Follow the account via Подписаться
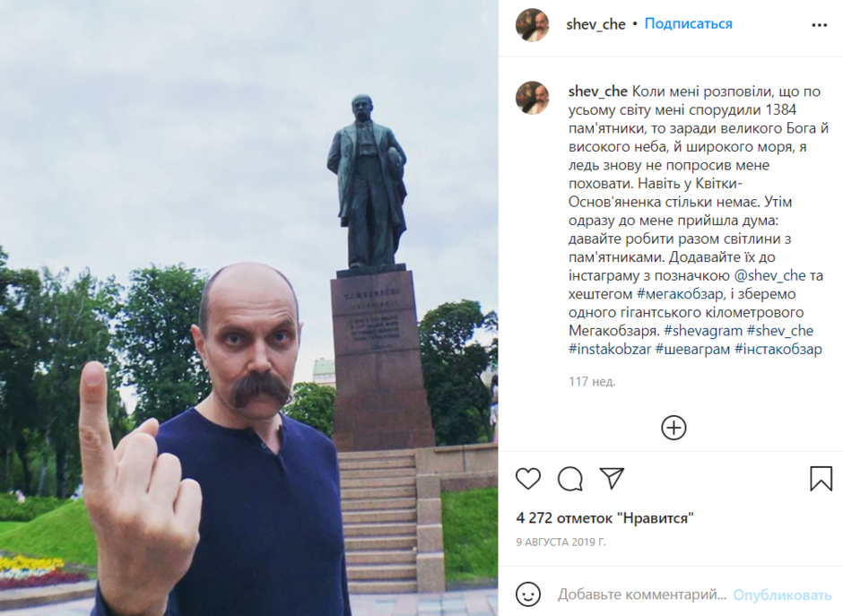 [688, 23]
